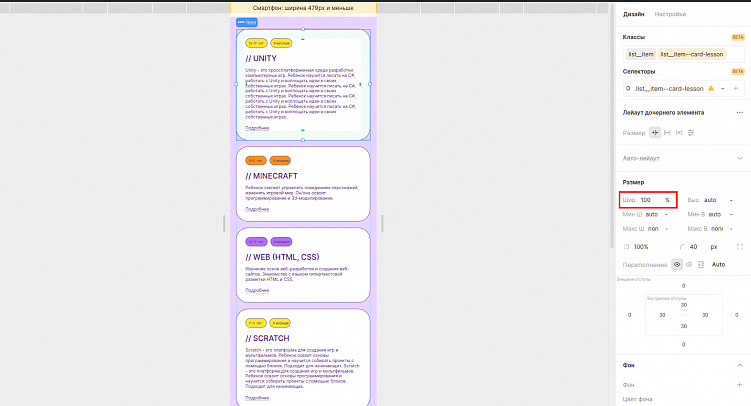The image size is (751, 406).
Task: Set overflow to hidden with crossed-eye icon
Action: [x=689, y=264]
